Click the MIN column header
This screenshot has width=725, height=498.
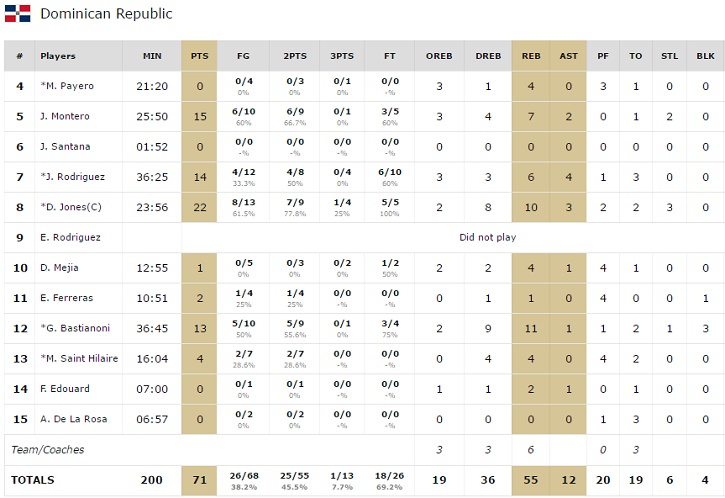coord(152,56)
